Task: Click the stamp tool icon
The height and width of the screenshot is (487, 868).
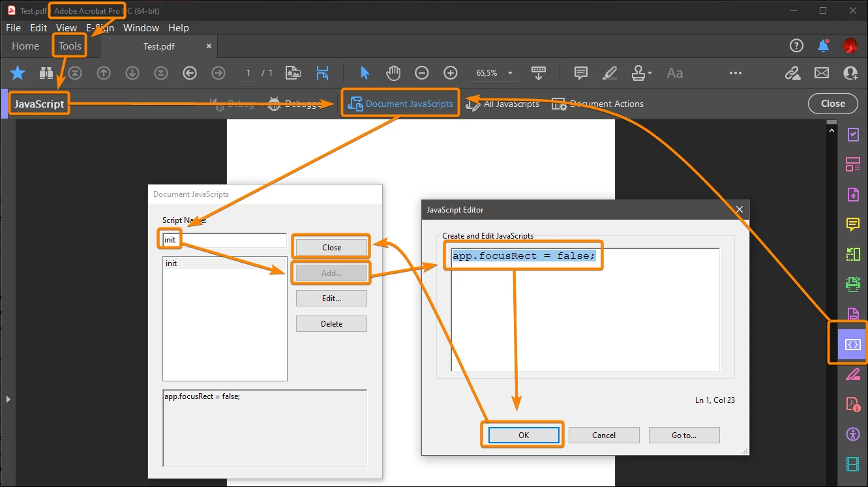Action: (x=638, y=73)
